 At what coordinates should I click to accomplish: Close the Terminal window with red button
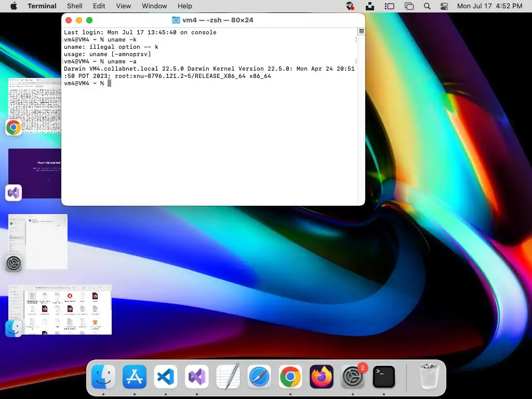69,20
